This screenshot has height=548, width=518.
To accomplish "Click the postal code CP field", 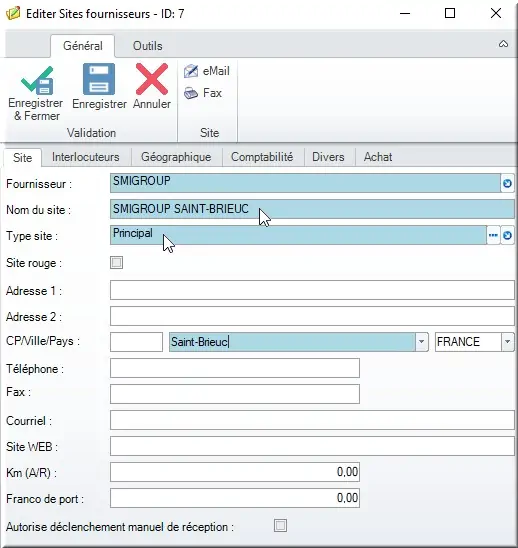I will point(136,342).
